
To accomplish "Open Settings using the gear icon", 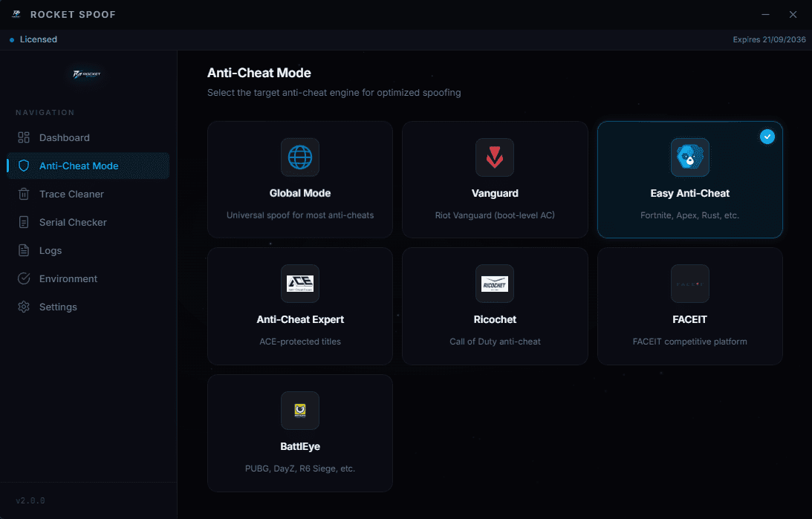I will [x=24, y=307].
